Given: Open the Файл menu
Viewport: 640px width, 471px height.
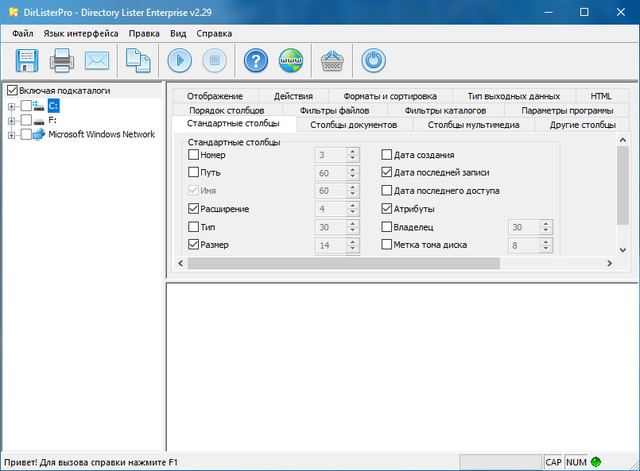Looking at the screenshot, I should [x=23, y=33].
